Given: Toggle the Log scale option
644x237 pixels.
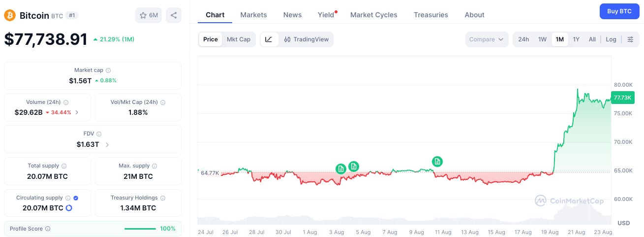Looking at the screenshot, I should [611, 39].
